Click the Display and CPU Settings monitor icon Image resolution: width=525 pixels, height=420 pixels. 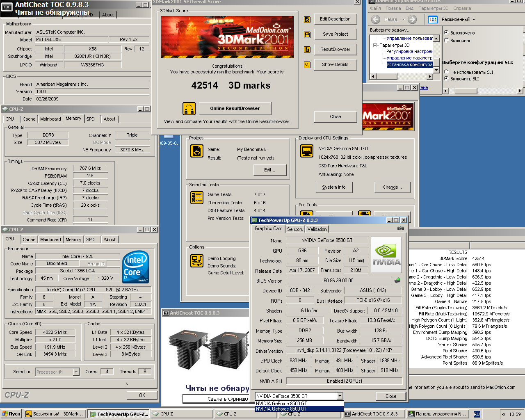click(307, 151)
